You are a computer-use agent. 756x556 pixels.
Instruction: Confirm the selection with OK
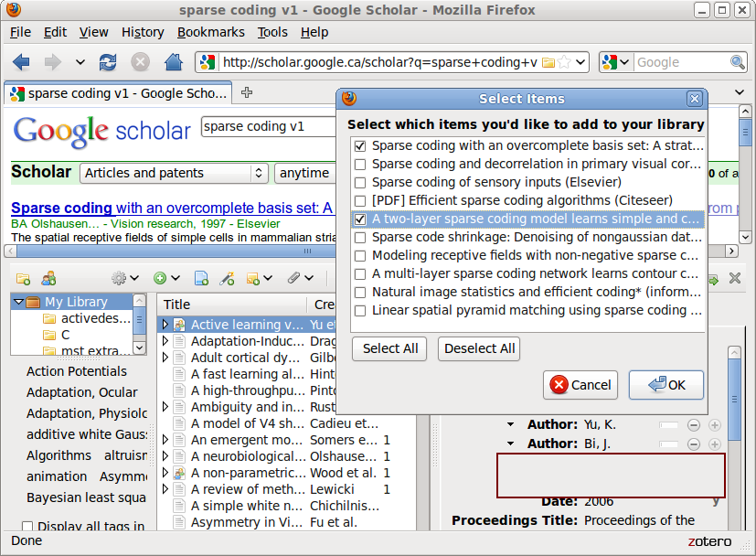(x=665, y=385)
